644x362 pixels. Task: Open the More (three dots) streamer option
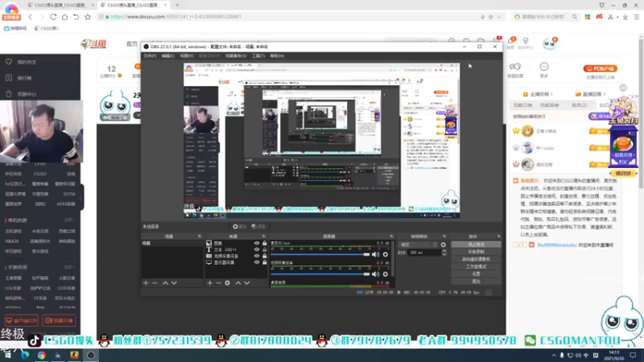544,69
